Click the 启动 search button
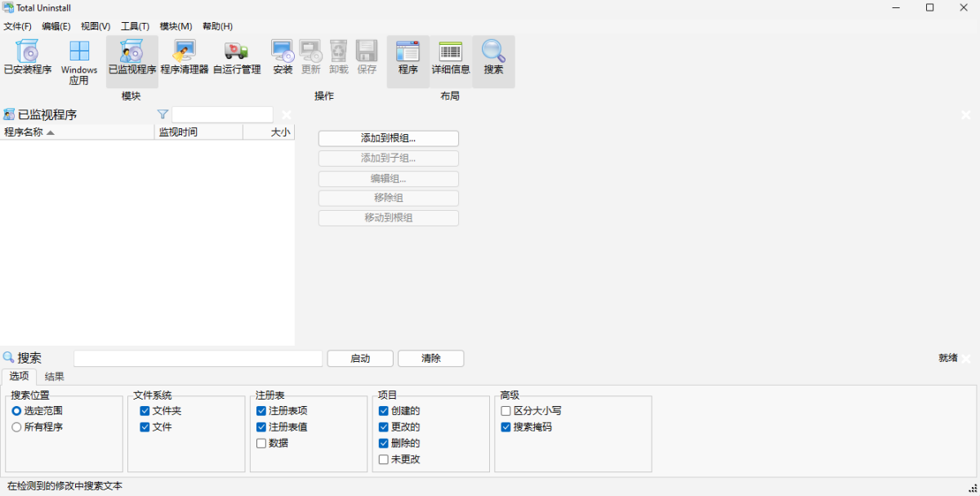980x496 pixels. pyautogui.click(x=360, y=359)
